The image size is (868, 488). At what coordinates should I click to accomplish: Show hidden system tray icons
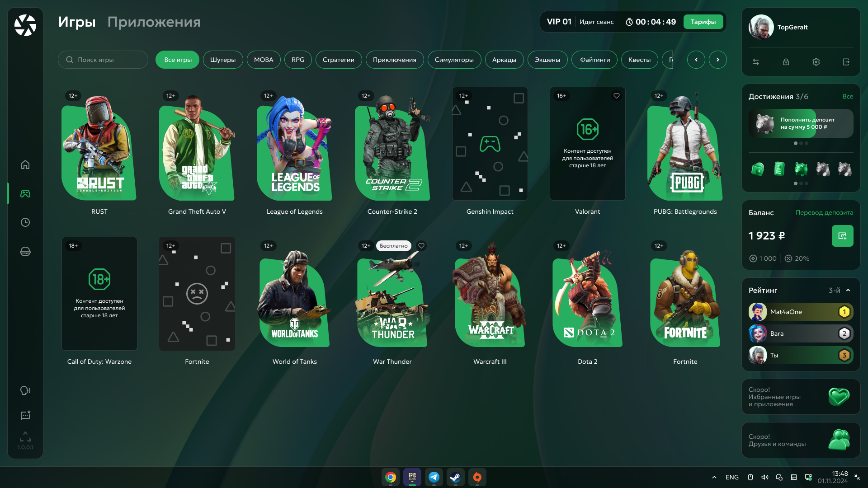tap(714, 477)
